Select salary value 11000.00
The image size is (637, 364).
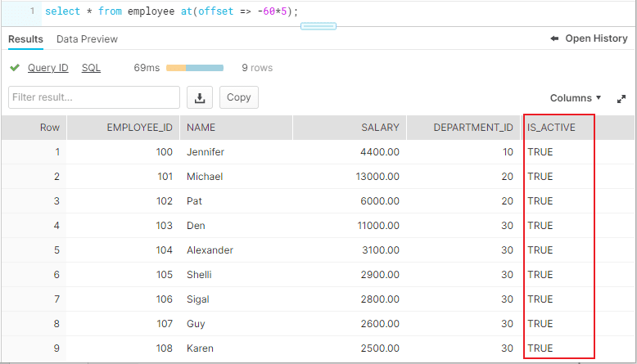pos(378,226)
